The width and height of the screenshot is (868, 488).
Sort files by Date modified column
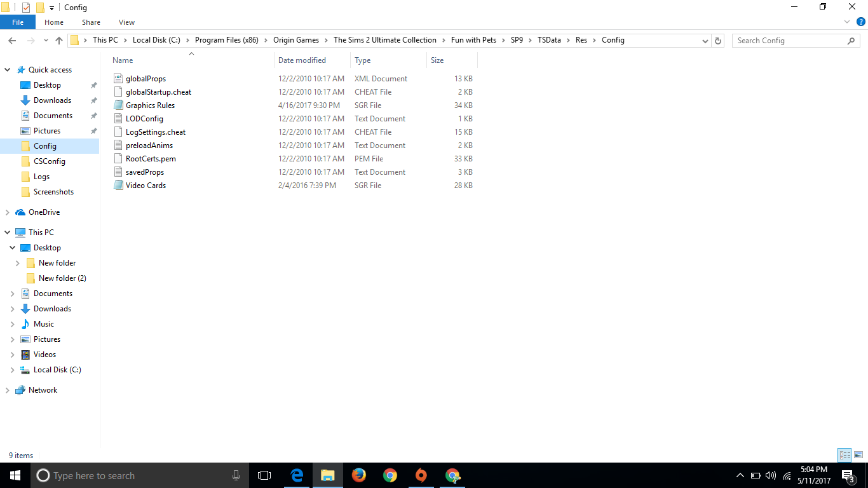pyautogui.click(x=302, y=60)
